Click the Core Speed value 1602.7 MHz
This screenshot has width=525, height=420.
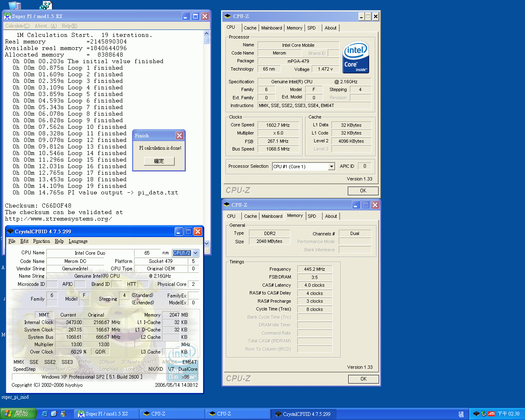coord(278,125)
